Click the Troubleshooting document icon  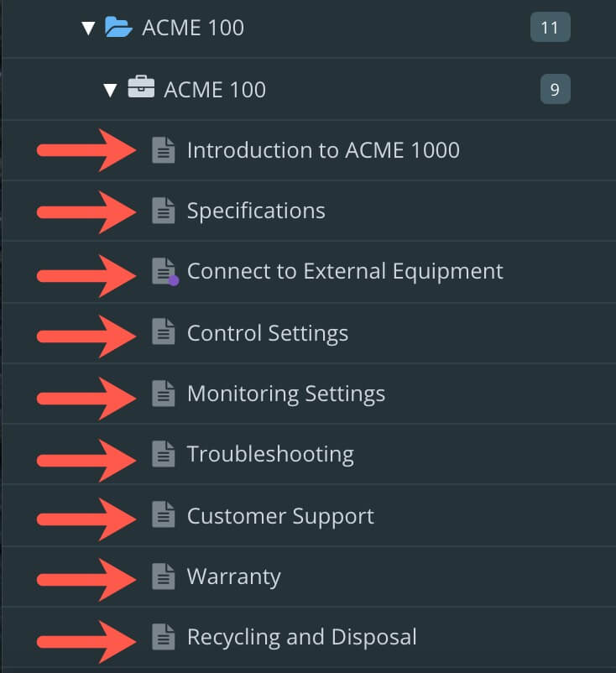164,454
